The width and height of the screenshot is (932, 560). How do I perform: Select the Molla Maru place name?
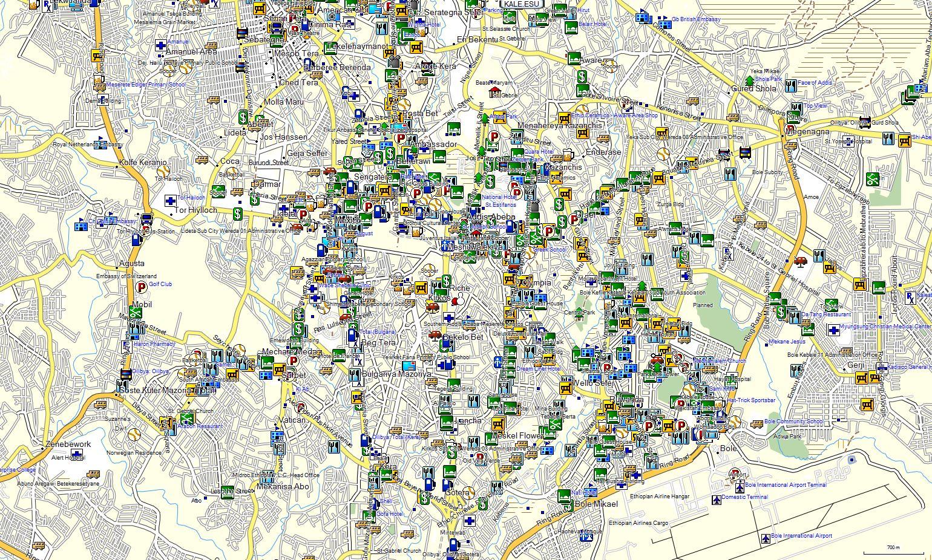pos(284,102)
